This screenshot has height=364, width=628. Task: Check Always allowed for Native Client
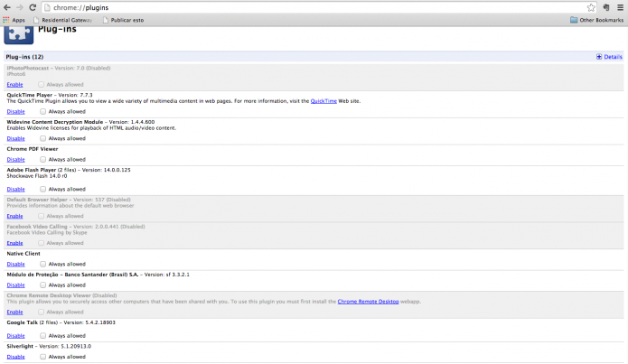coord(42,264)
